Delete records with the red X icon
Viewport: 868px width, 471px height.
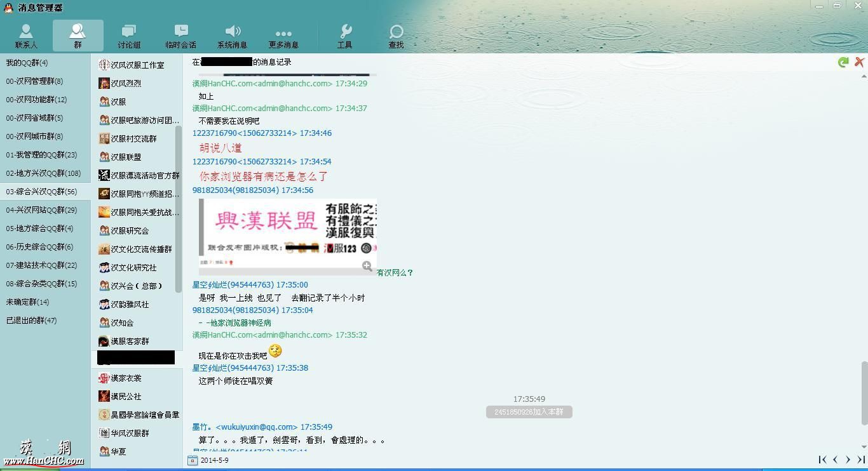[x=859, y=62]
